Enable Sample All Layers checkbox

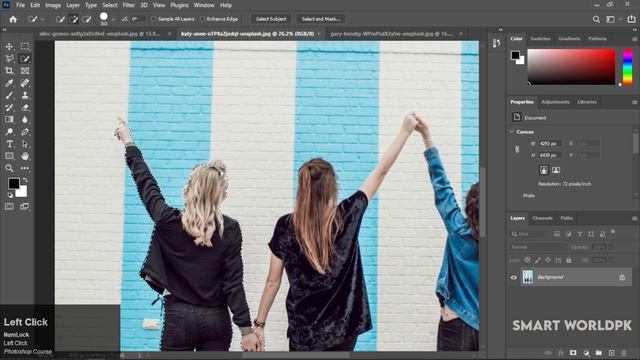coord(154,19)
